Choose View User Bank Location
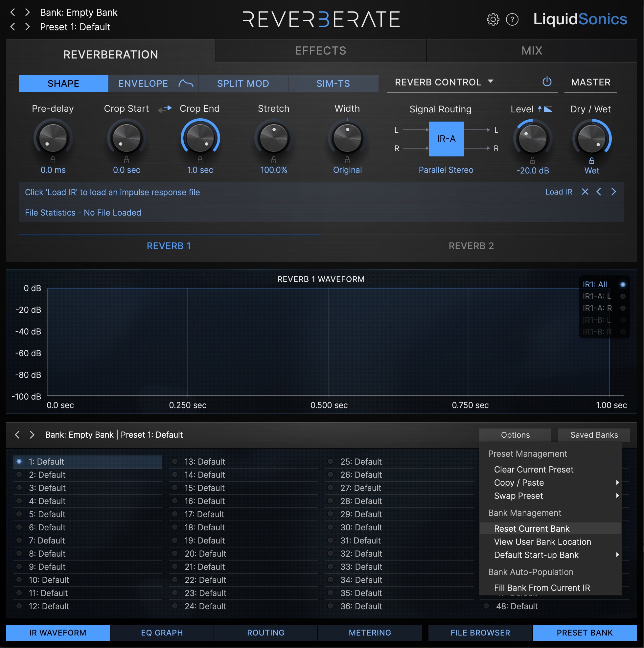The width and height of the screenshot is (644, 648). pos(550,542)
